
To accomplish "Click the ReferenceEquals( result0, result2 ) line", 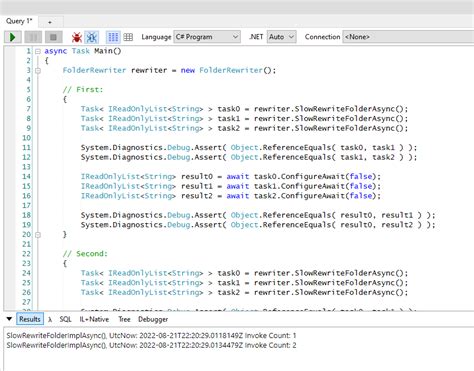I will pyautogui.click(x=258, y=225).
